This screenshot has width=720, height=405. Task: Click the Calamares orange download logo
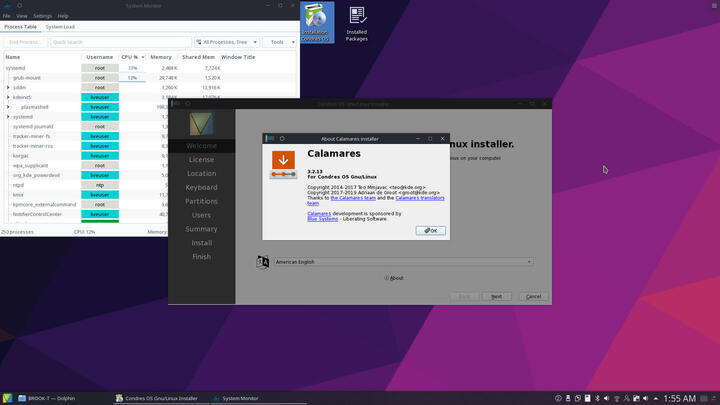[x=283, y=164]
